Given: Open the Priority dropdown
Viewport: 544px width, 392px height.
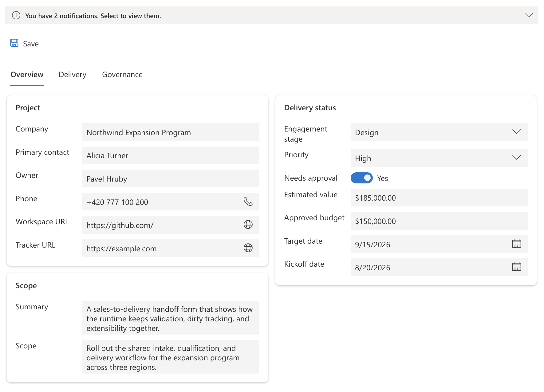Looking at the screenshot, I should click(x=439, y=158).
